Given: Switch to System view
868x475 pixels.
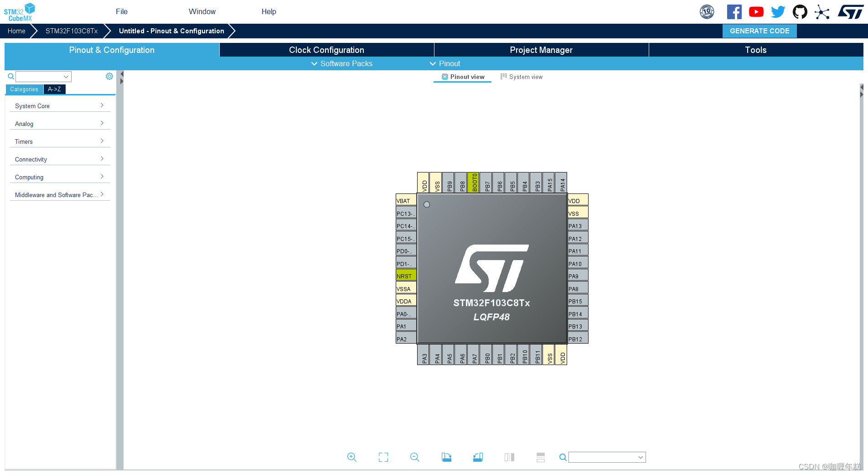Looking at the screenshot, I should click(x=522, y=77).
